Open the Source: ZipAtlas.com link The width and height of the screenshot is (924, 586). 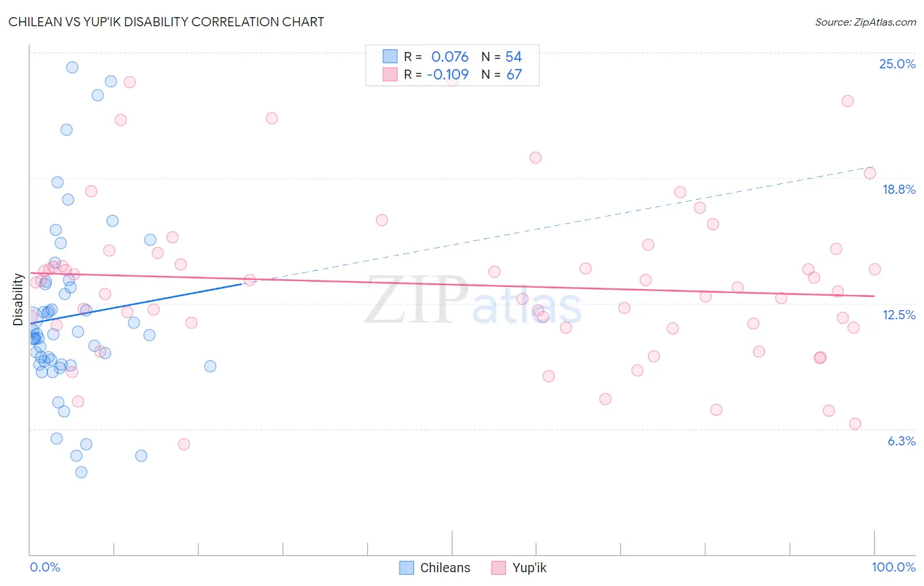866,22
